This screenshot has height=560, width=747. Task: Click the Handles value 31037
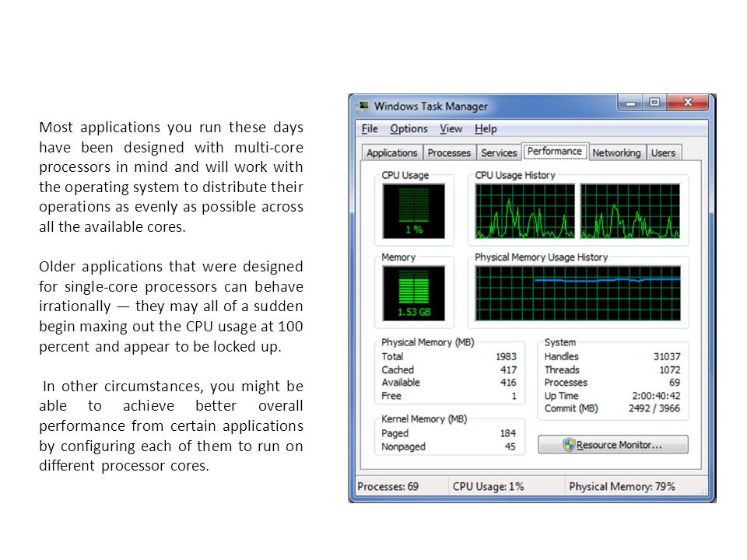[x=667, y=356]
